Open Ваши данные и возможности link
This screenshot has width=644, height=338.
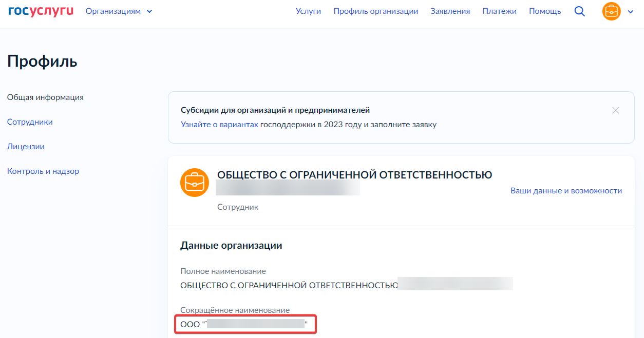coord(566,191)
